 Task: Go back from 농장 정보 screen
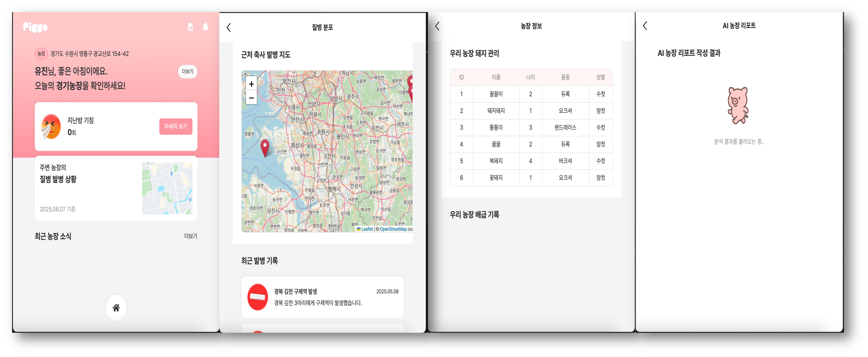437,26
